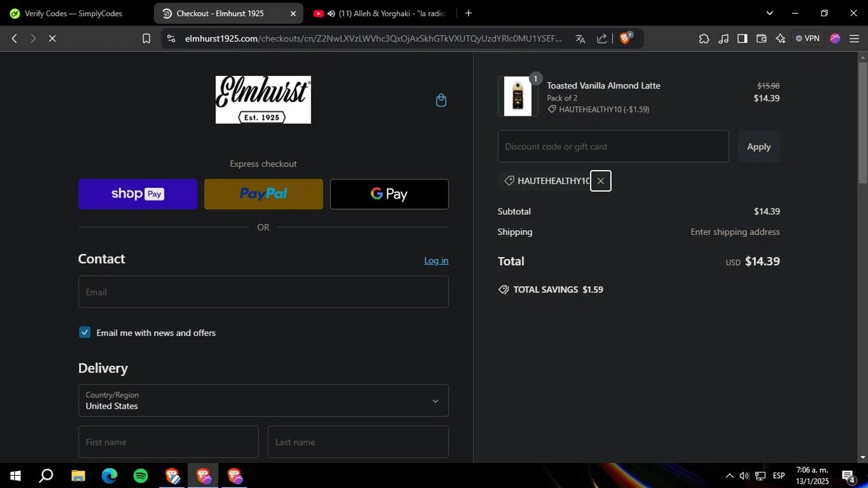
Task: Open Windows taskbar search
Action: click(46, 476)
